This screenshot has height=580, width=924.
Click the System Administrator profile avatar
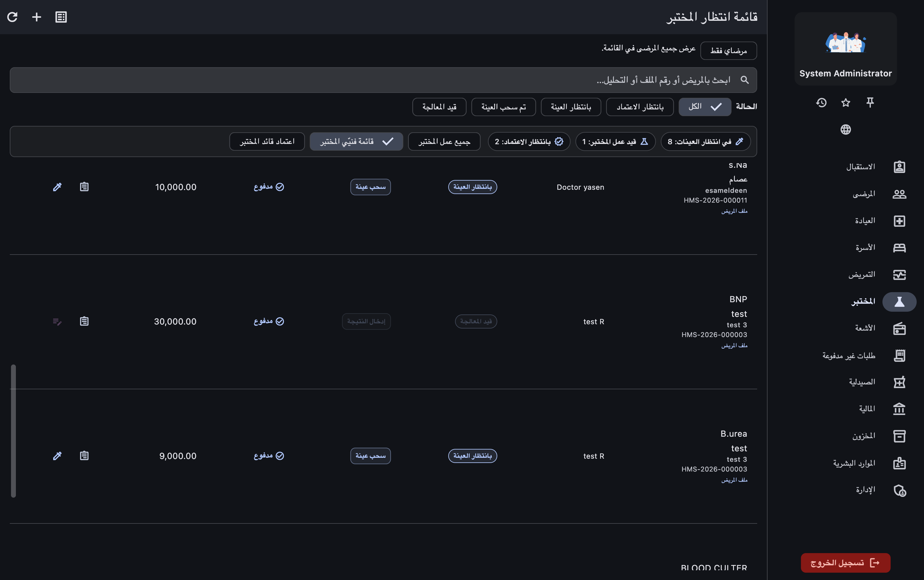pyautogui.click(x=846, y=42)
